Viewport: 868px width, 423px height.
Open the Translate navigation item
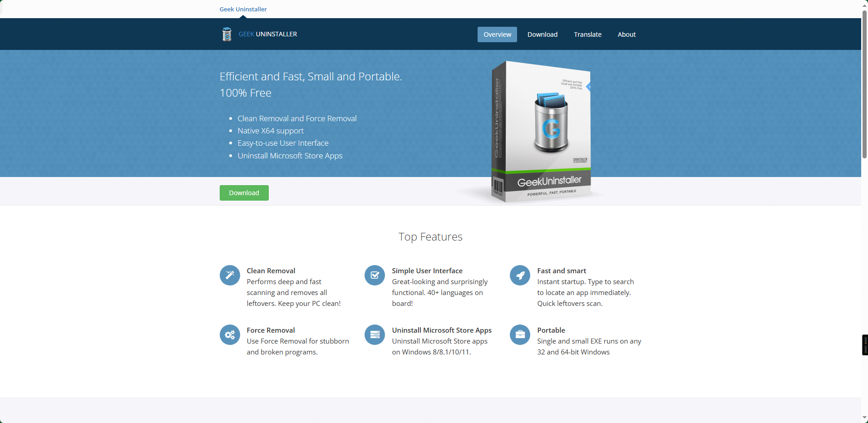coord(587,34)
